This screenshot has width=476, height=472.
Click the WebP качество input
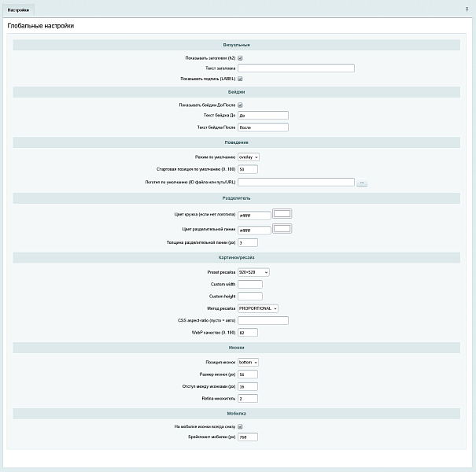(247, 333)
